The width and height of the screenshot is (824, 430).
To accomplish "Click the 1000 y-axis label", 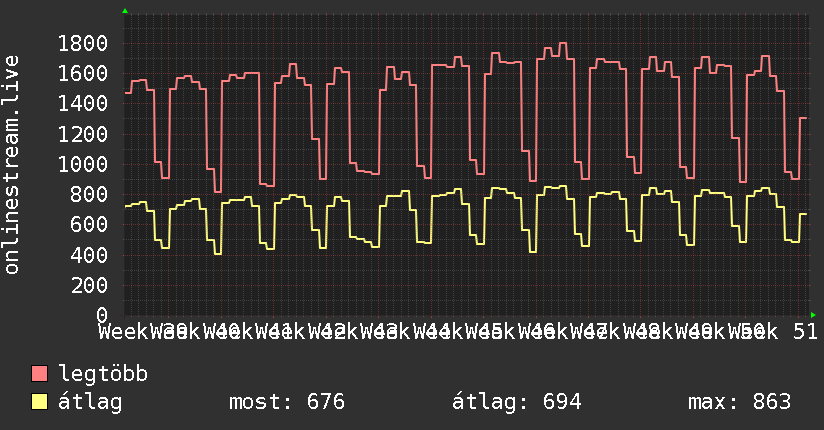I will click(83, 165).
